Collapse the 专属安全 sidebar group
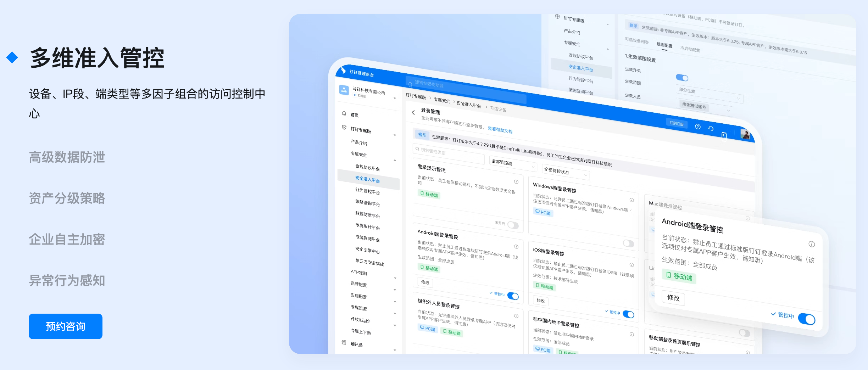The height and width of the screenshot is (370, 868). click(x=395, y=160)
